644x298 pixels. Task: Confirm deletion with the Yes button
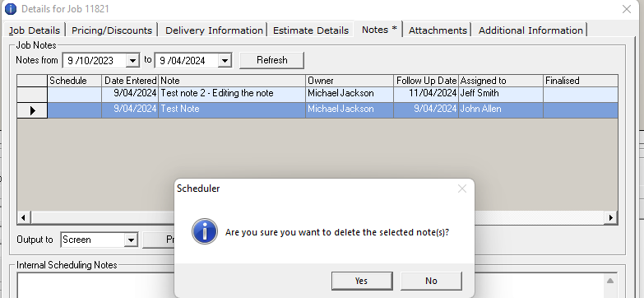(362, 281)
